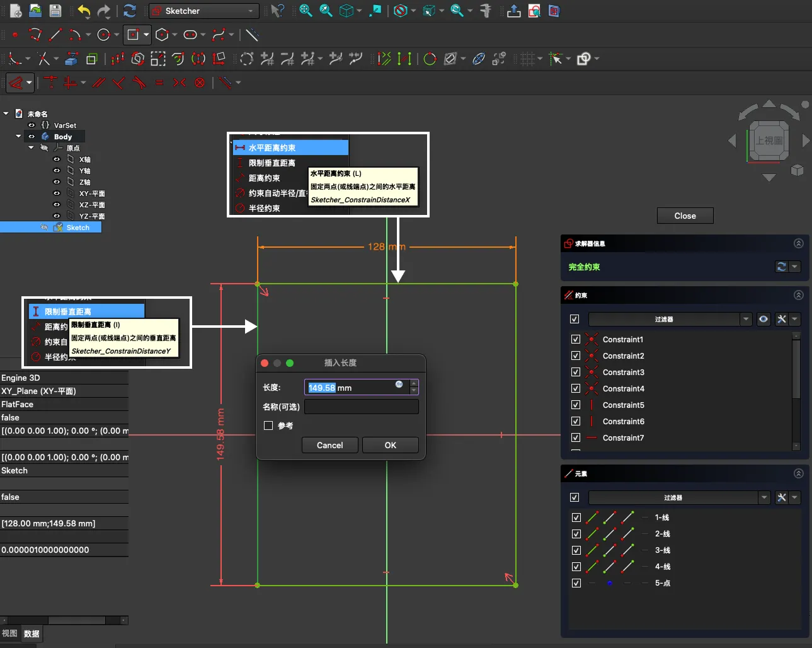Click the Close button
Screen dimensions: 812x648
pos(685,216)
